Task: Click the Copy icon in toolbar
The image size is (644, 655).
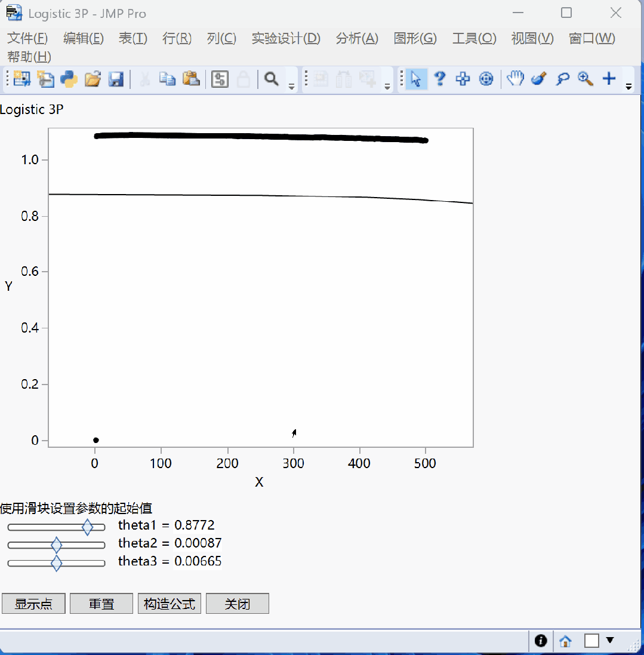Action: [168, 79]
